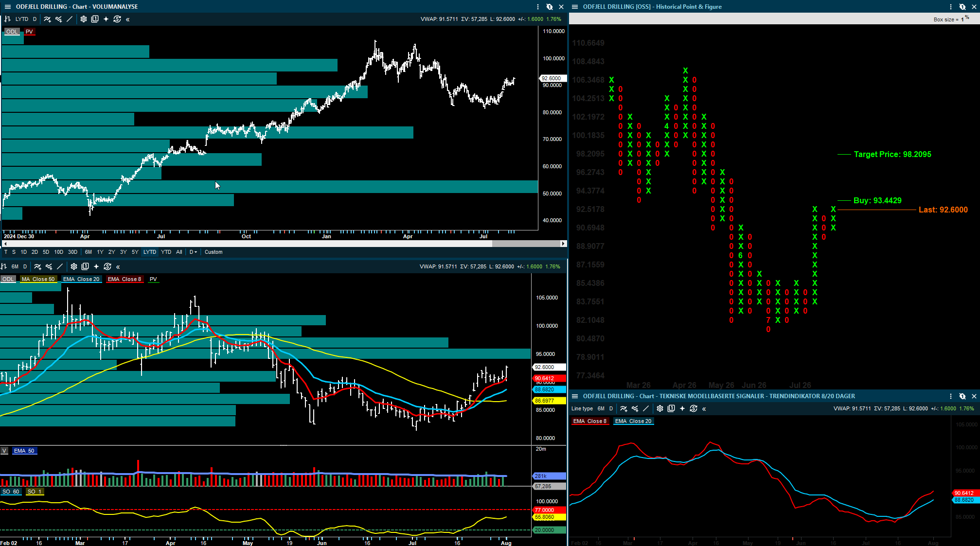Select the 1Y range tab

coord(100,252)
